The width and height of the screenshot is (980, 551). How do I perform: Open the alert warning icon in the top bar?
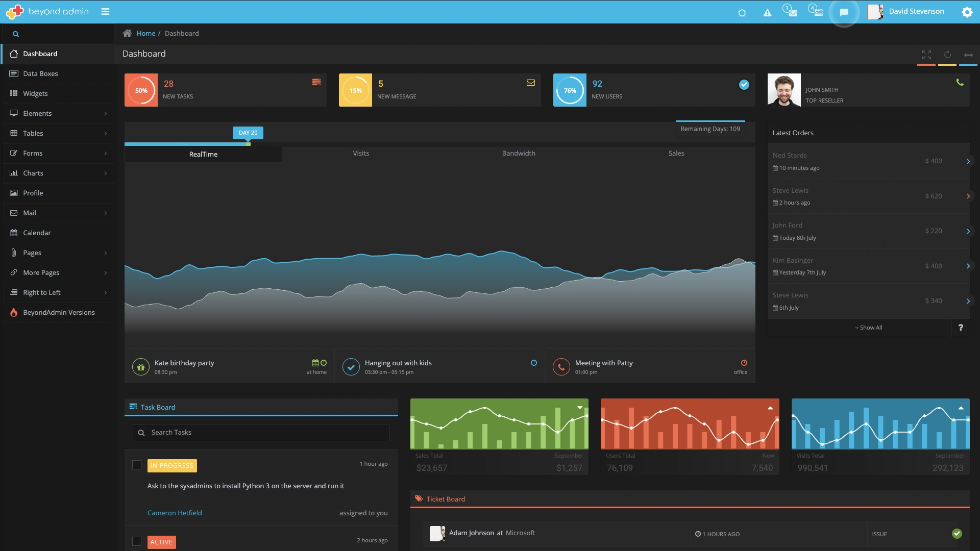tap(768, 12)
